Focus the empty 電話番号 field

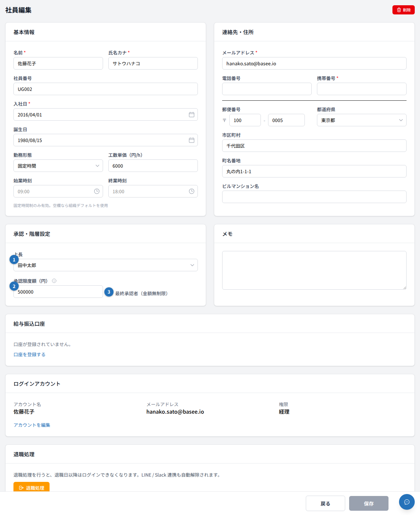tap(267, 89)
